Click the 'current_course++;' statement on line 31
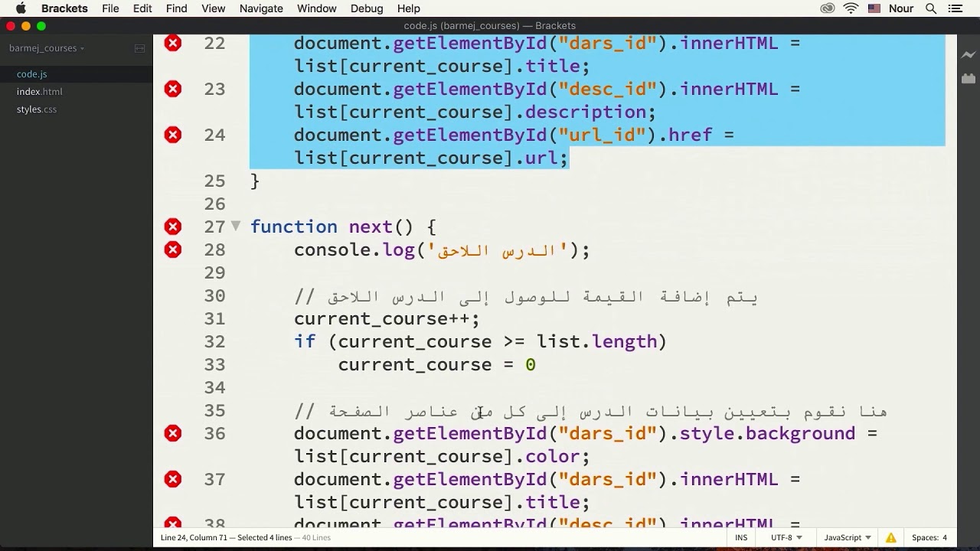Image resolution: width=980 pixels, height=551 pixels. coord(387,318)
